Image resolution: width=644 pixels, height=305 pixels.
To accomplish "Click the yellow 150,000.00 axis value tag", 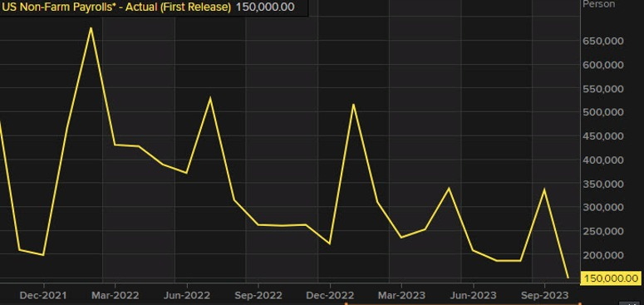I will click(x=611, y=278).
